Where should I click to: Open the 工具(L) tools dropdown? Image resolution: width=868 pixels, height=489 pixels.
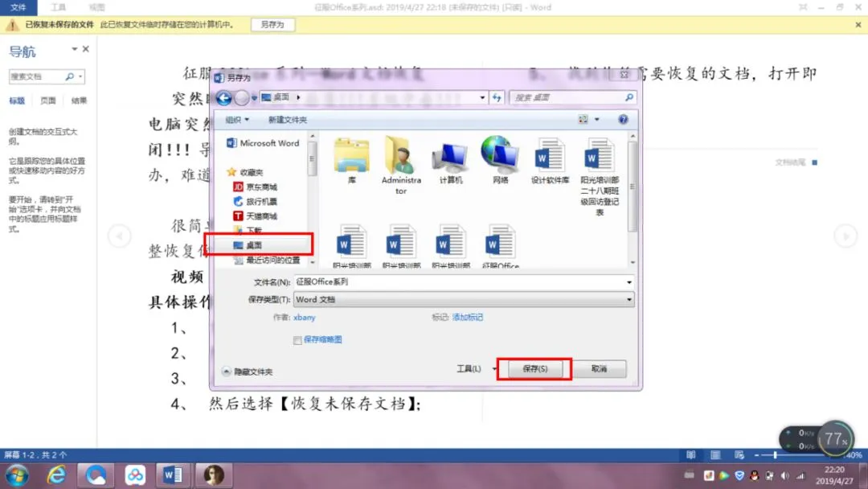tap(476, 369)
